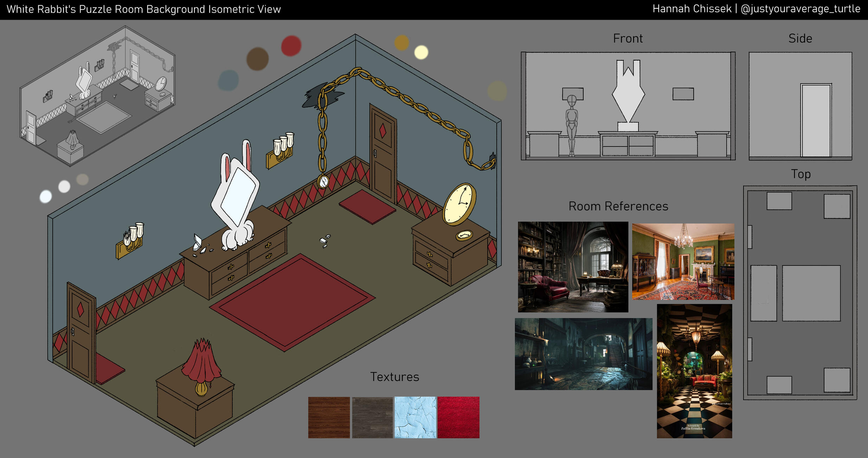Pick the gold palette circle
The width and height of the screenshot is (868, 458).
coord(401,43)
